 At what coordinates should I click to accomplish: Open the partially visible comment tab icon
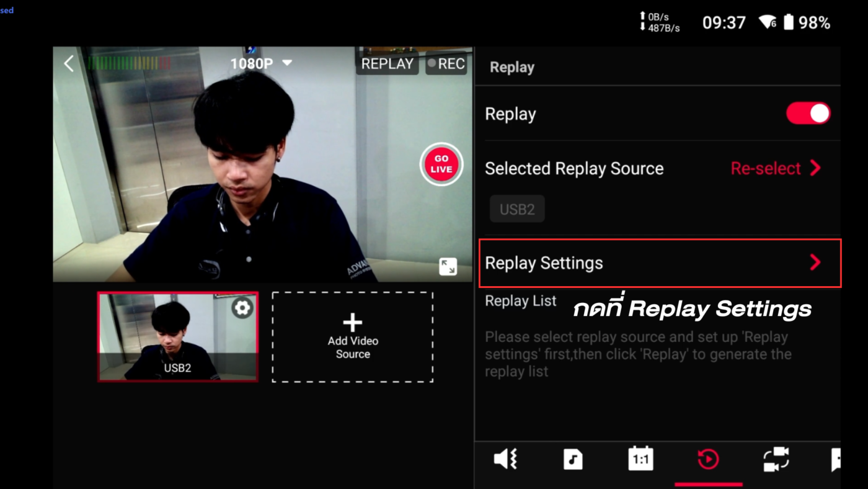pos(836,460)
